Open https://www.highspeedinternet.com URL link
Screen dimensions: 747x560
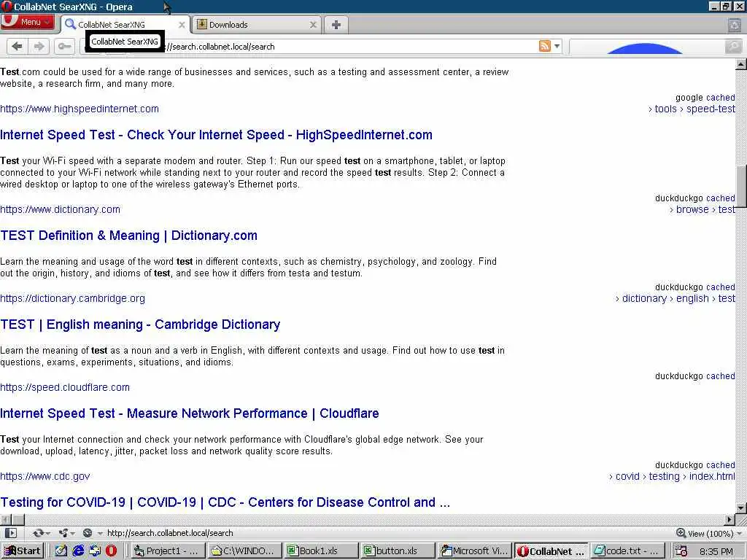point(80,109)
